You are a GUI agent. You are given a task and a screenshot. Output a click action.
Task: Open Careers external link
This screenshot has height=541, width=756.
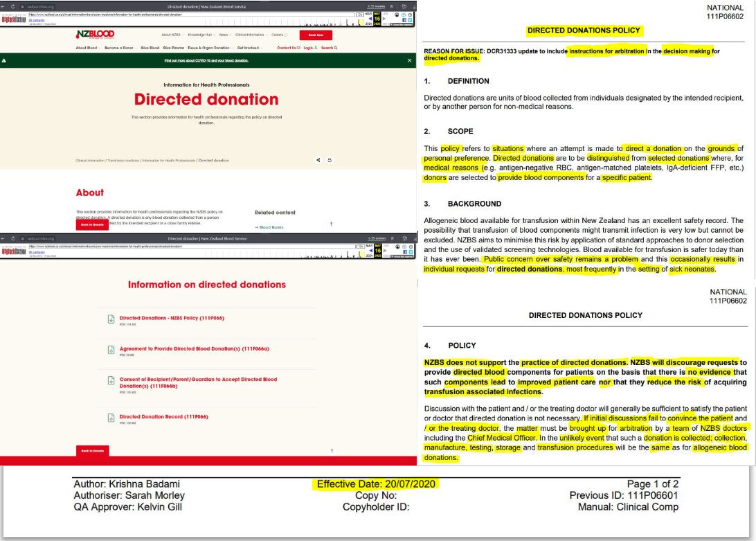pos(279,35)
